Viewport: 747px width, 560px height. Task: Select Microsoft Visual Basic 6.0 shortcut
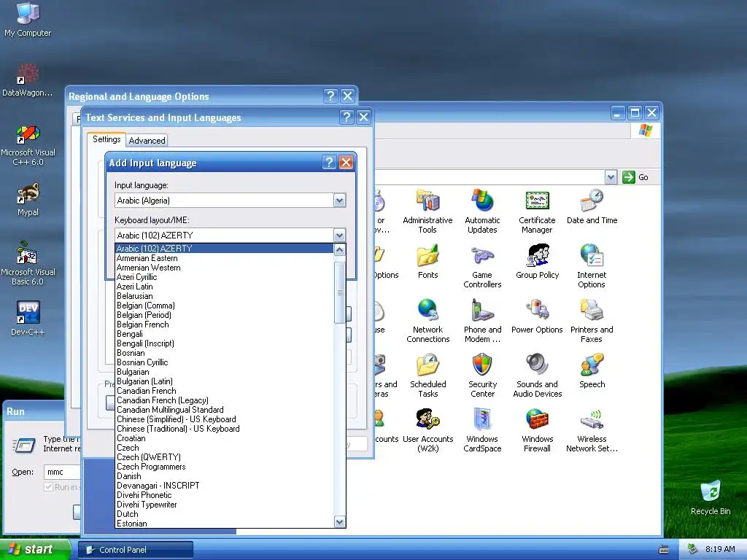(x=28, y=263)
